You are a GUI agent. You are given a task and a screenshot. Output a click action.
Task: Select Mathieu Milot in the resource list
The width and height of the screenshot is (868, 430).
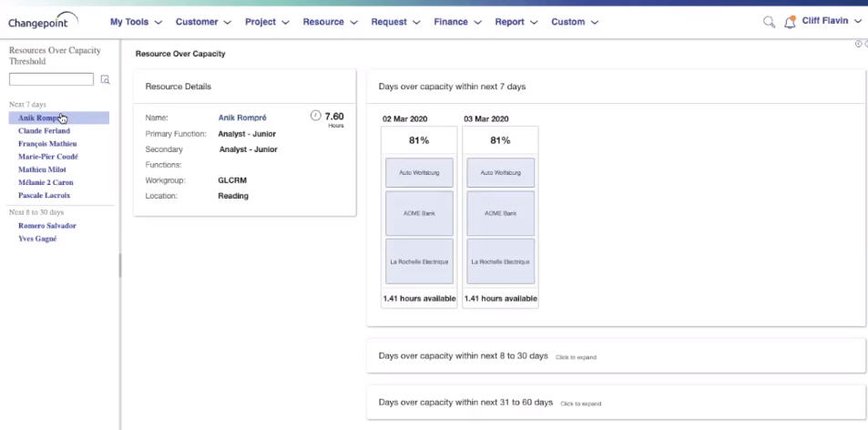tap(42, 169)
